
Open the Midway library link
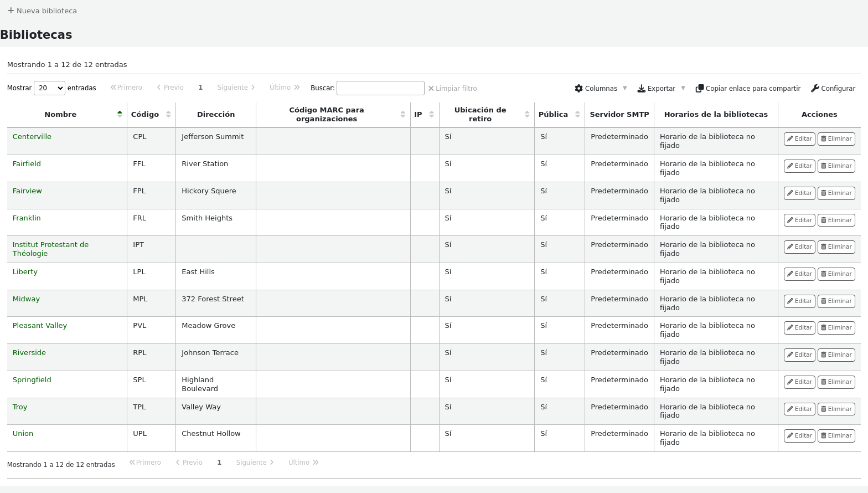(x=26, y=299)
